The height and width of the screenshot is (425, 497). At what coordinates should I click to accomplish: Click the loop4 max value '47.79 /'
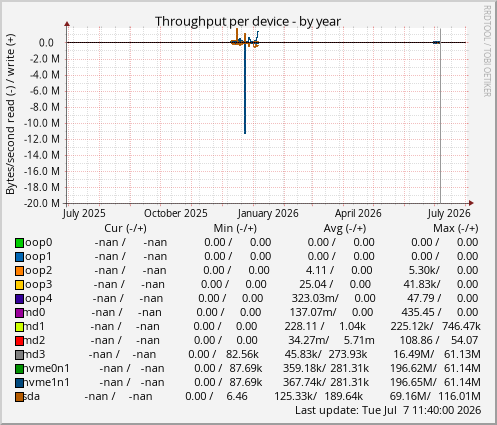tap(424, 298)
